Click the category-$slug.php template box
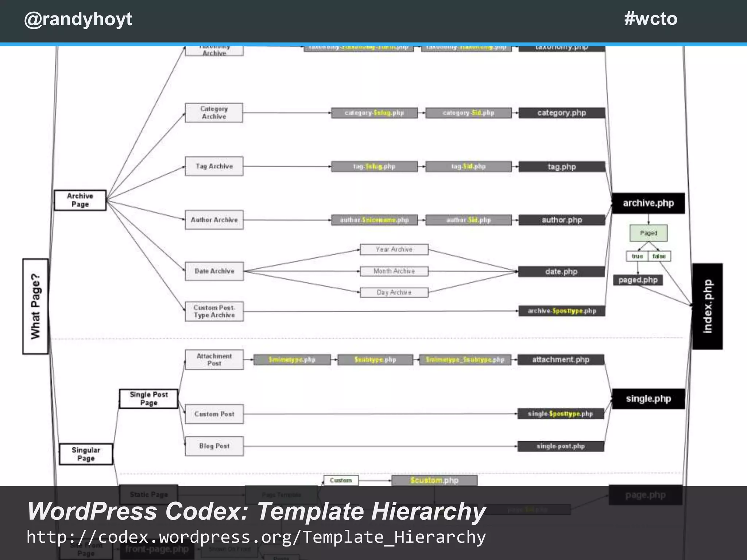The width and height of the screenshot is (747, 560). pos(374,113)
